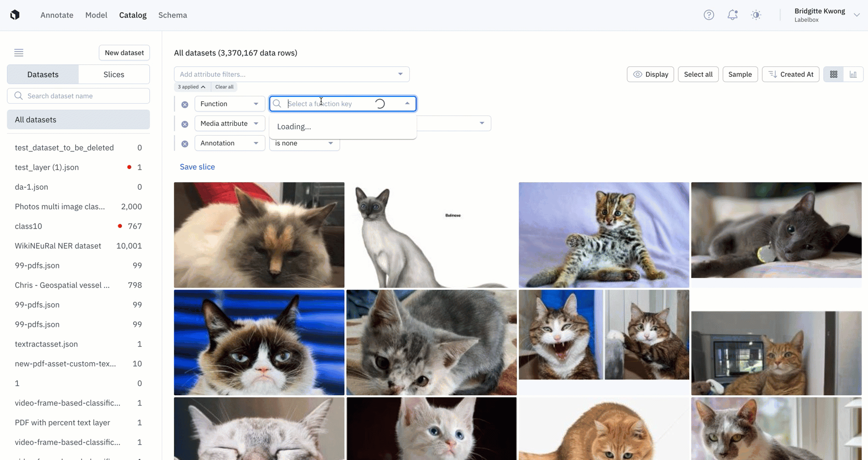Open the Chris - Geospatial vessel dataset

pos(79,285)
